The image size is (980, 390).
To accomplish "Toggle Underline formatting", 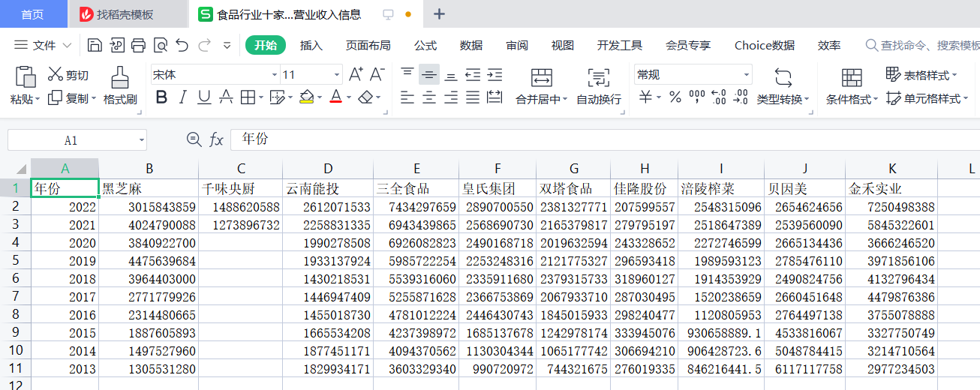I will 204,97.
